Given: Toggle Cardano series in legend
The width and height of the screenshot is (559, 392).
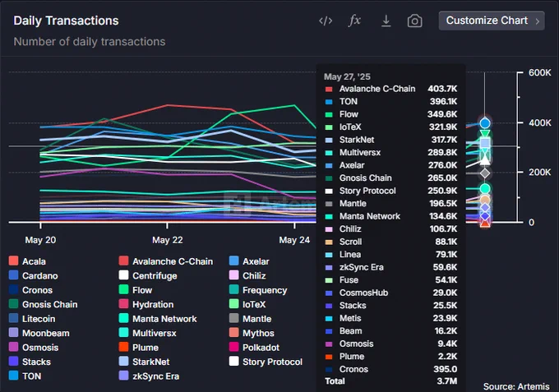Looking at the screenshot, I should pos(34,275).
